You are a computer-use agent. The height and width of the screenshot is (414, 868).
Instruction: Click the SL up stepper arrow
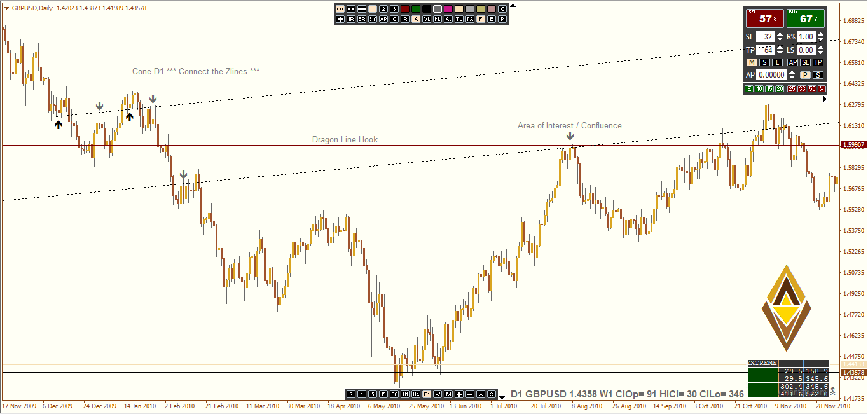(x=779, y=34)
